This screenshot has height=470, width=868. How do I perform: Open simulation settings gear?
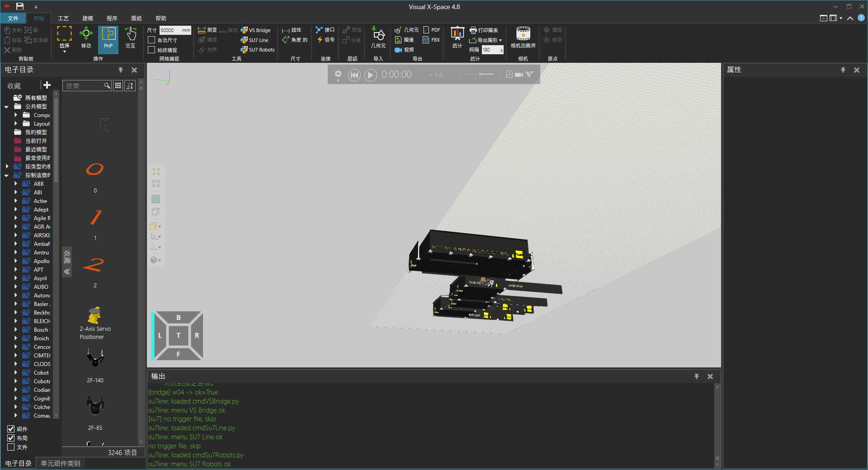338,75
